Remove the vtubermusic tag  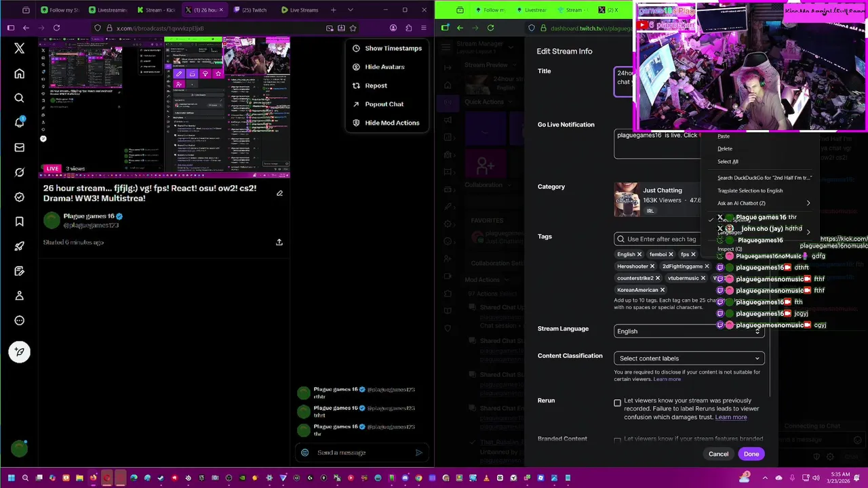(x=703, y=278)
